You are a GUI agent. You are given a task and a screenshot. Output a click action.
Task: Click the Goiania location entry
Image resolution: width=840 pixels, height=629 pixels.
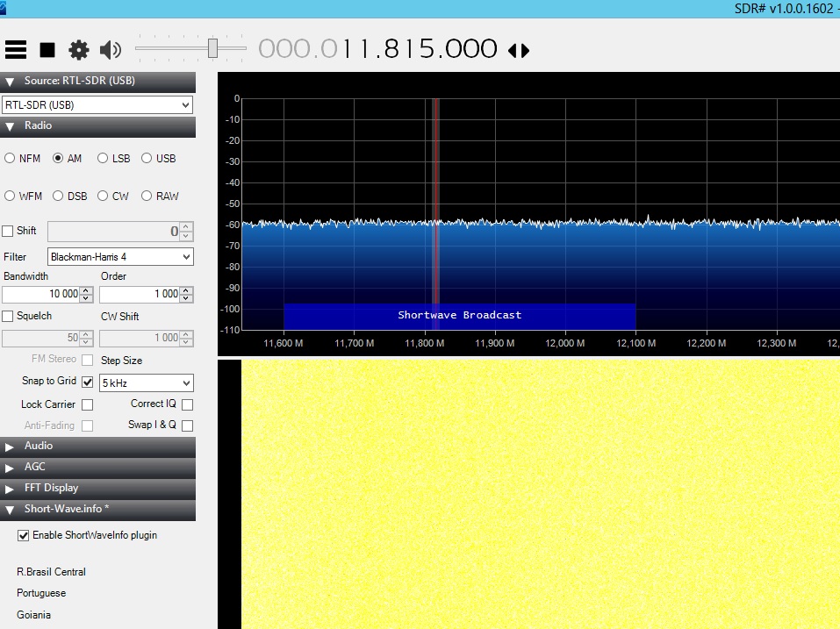(x=33, y=615)
